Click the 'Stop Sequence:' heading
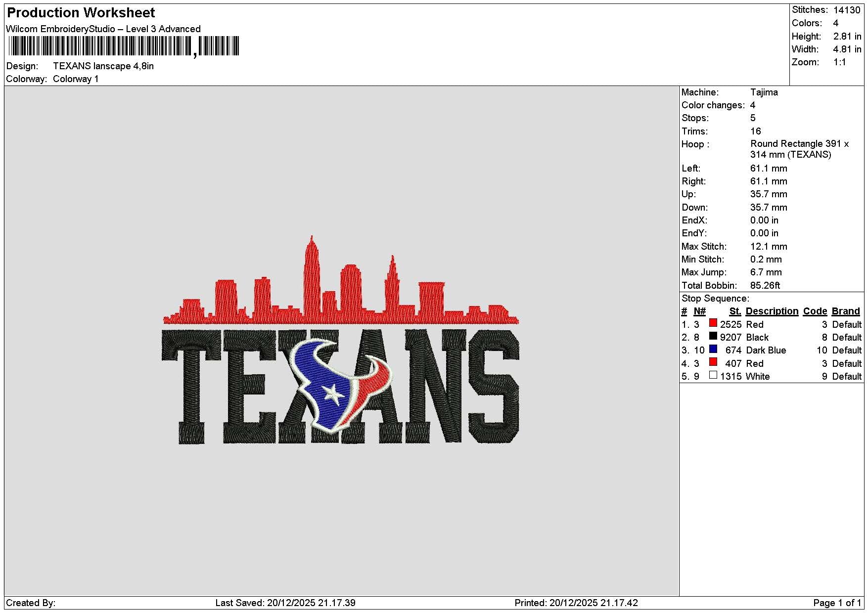The width and height of the screenshot is (868, 613). pos(715,299)
